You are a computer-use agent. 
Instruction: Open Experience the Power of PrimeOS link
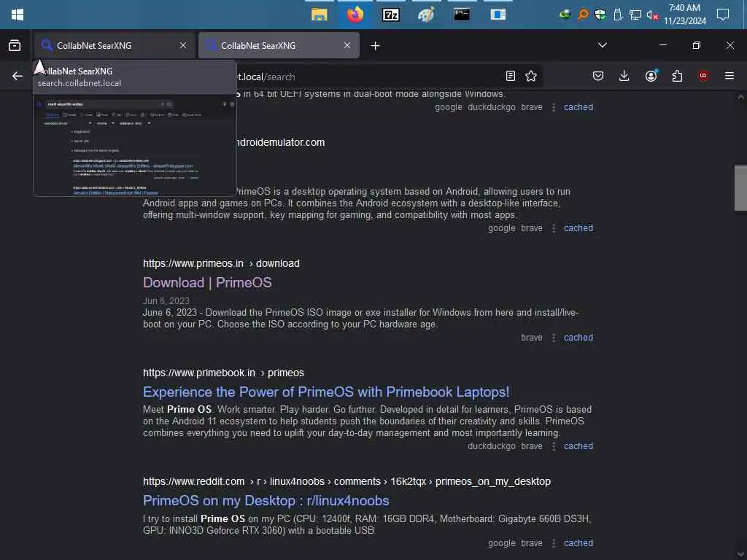[x=326, y=392]
